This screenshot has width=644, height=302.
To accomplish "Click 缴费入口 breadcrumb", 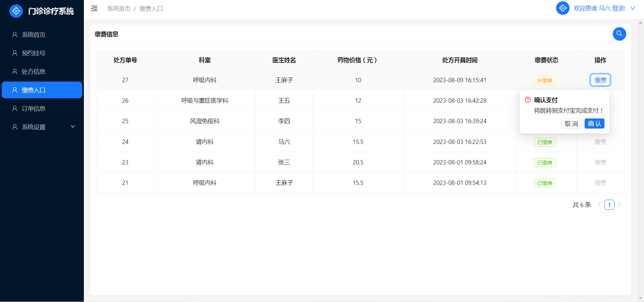I will tap(151, 9).
